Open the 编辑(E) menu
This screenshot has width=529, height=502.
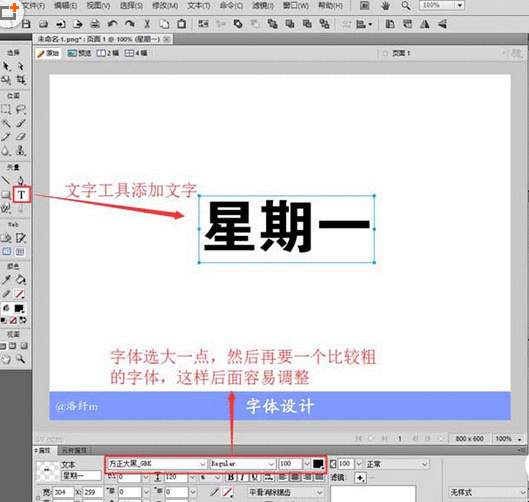click(x=66, y=6)
